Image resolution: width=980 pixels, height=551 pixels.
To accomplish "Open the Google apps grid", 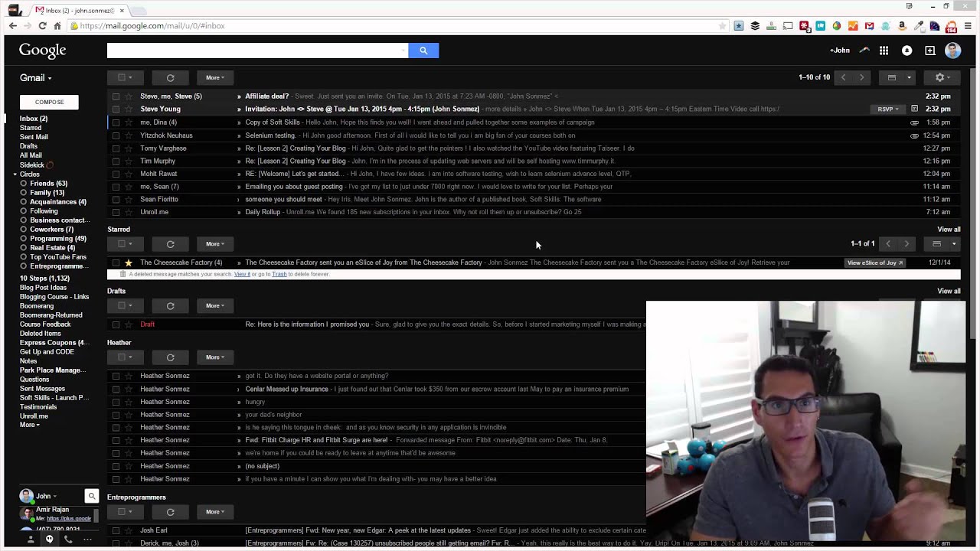I will [x=884, y=51].
